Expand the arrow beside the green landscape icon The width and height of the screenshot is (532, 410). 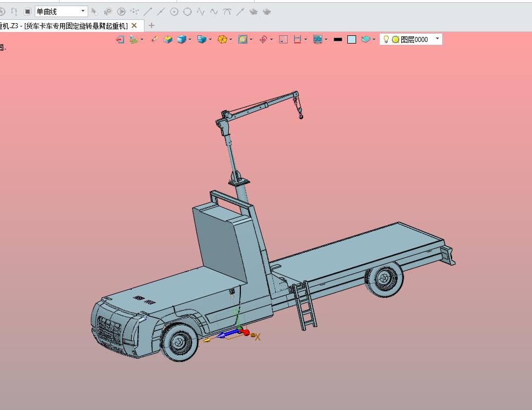[x=142, y=39]
